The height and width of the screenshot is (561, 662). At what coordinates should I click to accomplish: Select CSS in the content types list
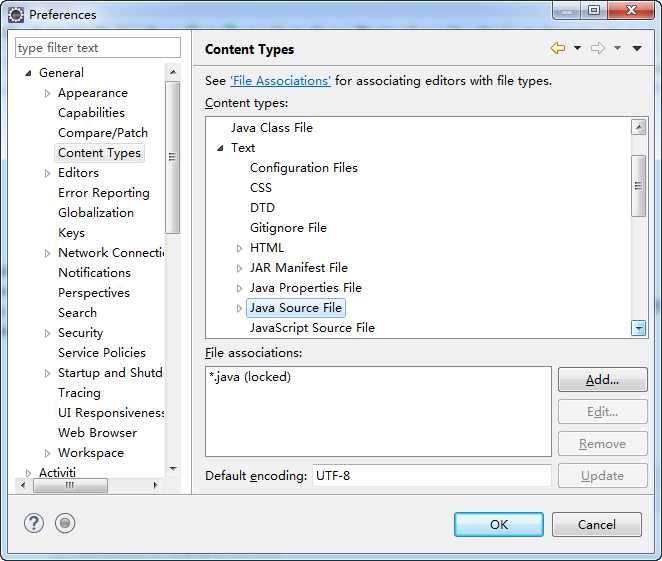(x=260, y=188)
